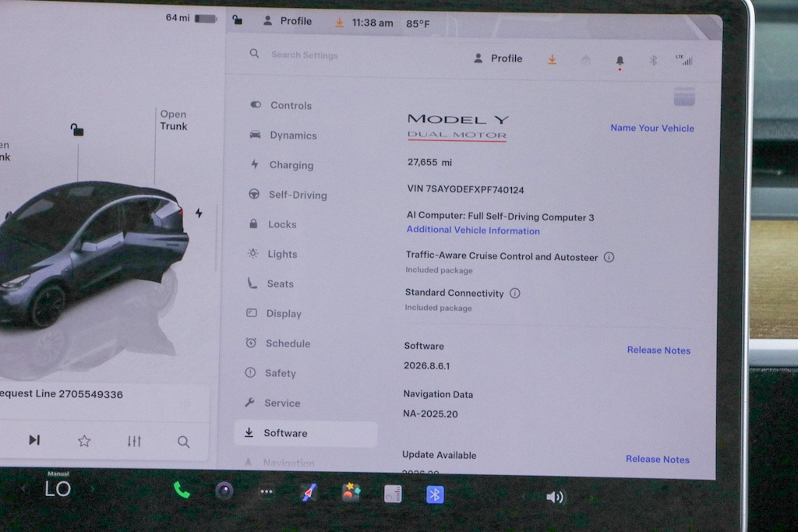The width and height of the screenshot is (798, 532).
Task: Tap the lock icon in the top status bar
Action: (x=237, y=20)
